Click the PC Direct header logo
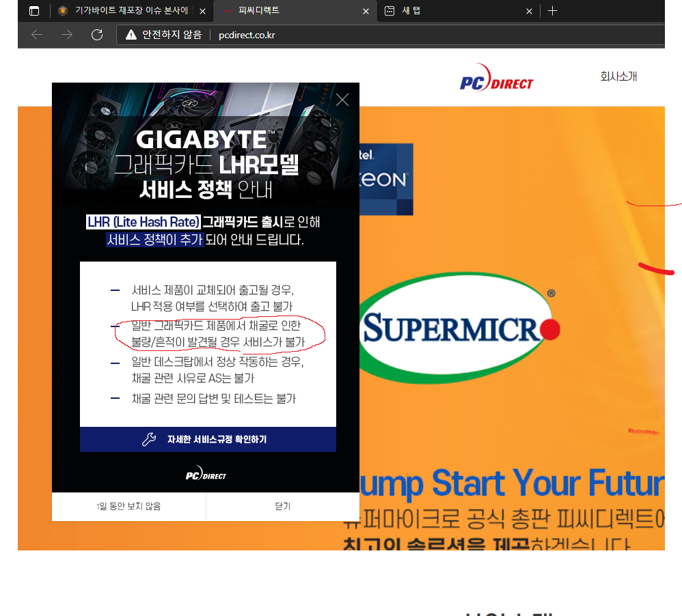Image resolution: width=682 pixels, height=616 pixels. (x=496, y=83)
